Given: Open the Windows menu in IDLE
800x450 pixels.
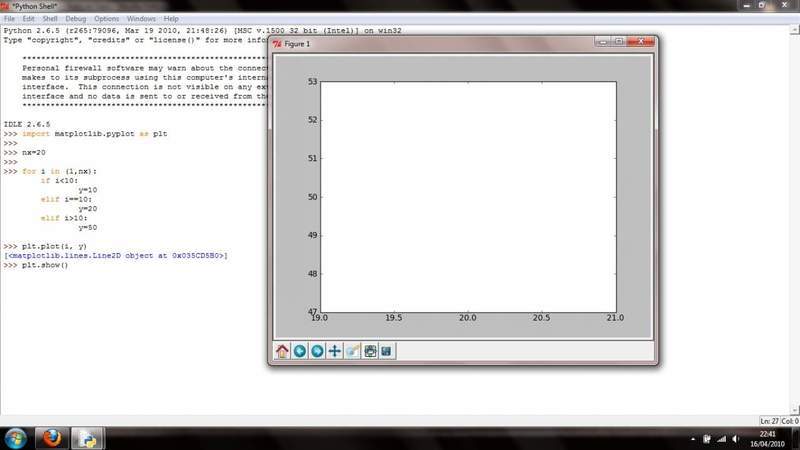Looking at the screenshot, I should 141,18.
